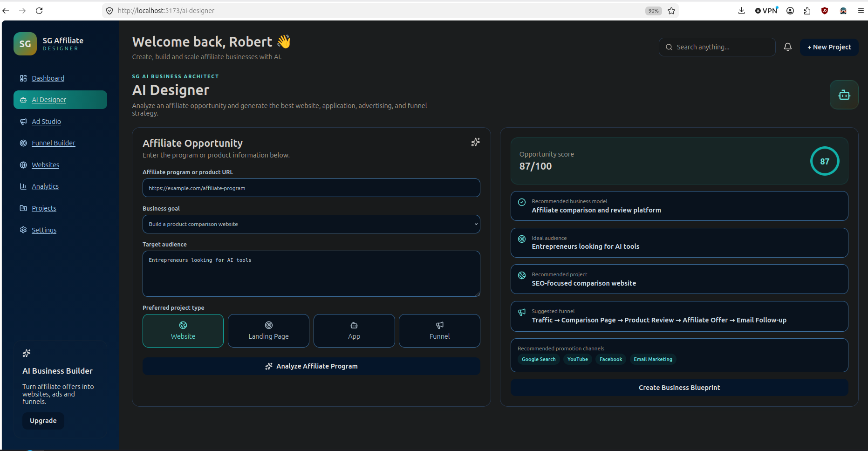
Task: Open the browser extensions puzzle icon
Action: [807, 11]
